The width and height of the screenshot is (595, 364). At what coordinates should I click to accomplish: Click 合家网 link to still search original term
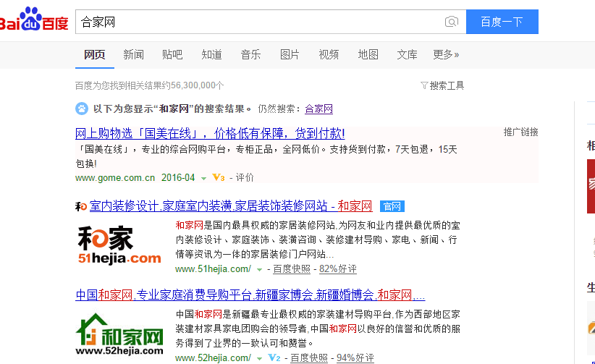click(x=318, y=109)
